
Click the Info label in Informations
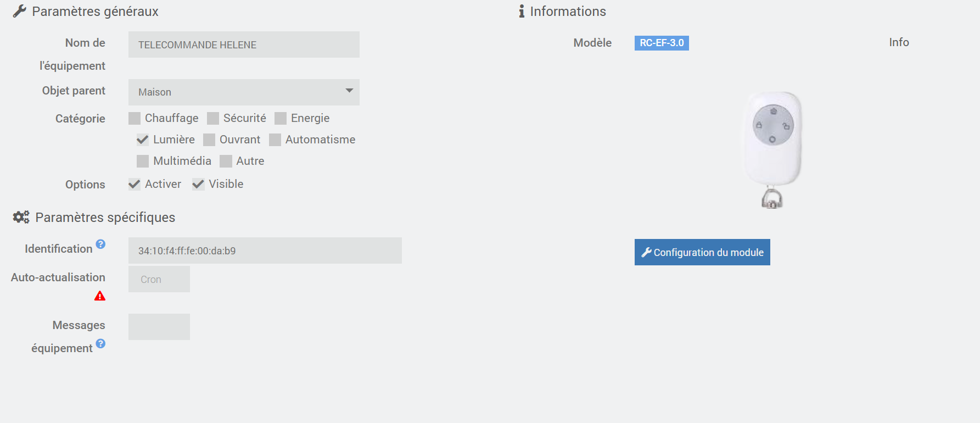tap(899, 42)
